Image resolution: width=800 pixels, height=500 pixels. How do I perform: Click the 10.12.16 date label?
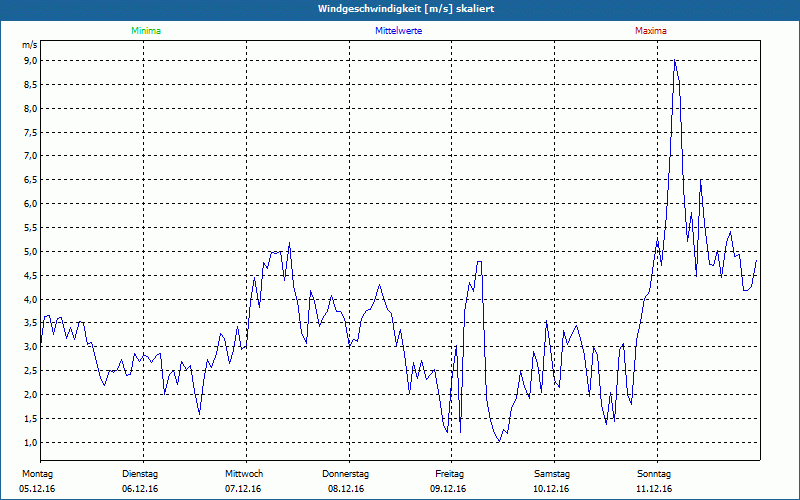click(x=551, y=489)
